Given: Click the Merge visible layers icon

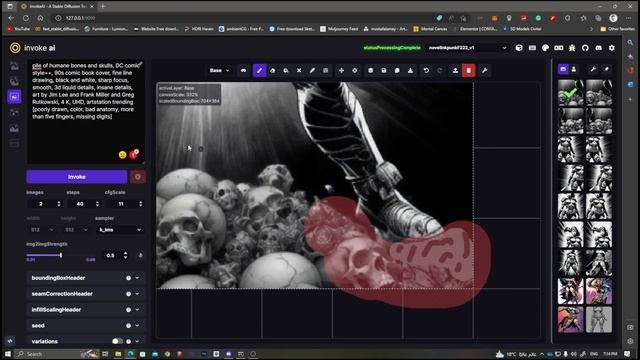Looking at the screenshot, I should click(371, 71).
